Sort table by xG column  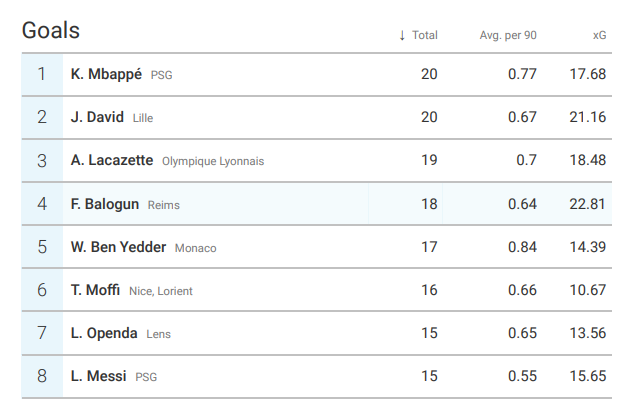pyautogui.click(x=599, y=35)
